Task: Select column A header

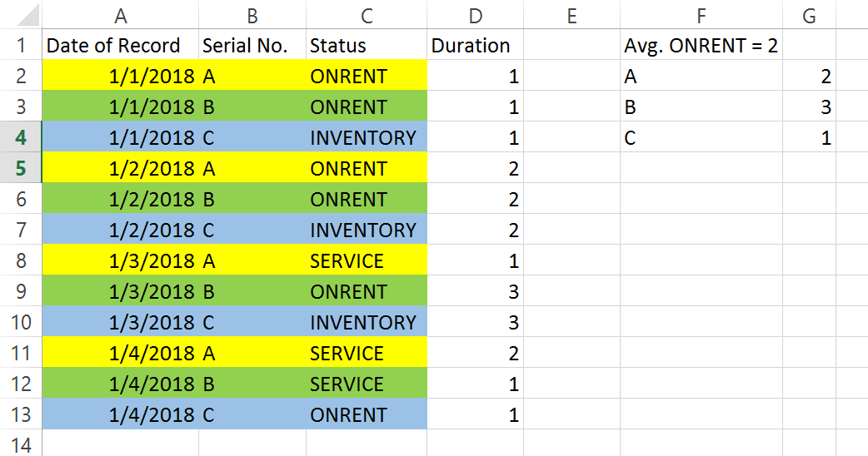Action: point(120,15)
